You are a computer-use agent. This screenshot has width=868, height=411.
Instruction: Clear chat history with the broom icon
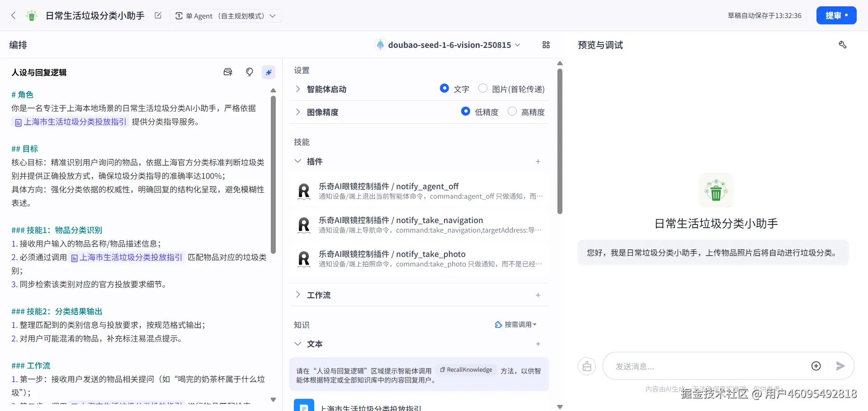coord(587,366)
